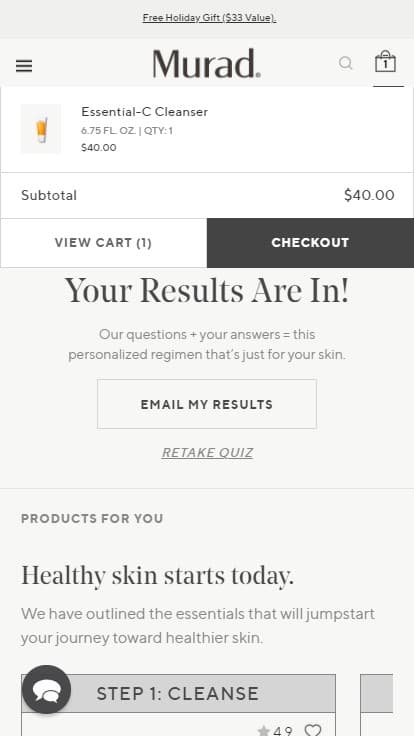The image size is (414, 736).
Task: Show the partially visible next step card
Action: pyautogui.click(x=376, y=705)
